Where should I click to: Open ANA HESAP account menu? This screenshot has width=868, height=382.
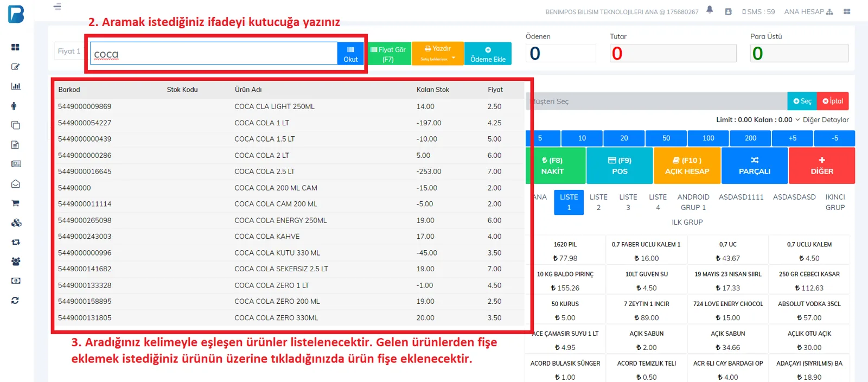pos(808,11)
